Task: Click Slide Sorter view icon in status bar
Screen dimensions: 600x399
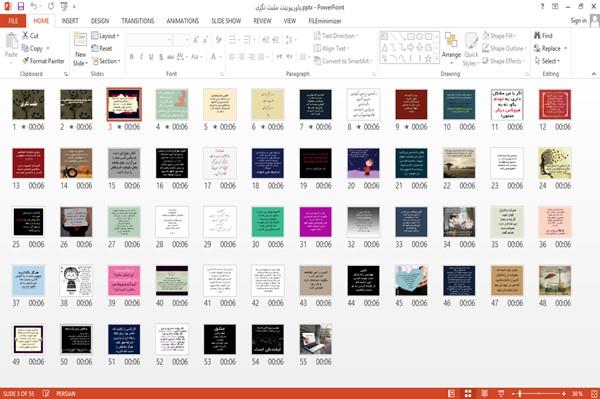Action: (x=468, y=393)
